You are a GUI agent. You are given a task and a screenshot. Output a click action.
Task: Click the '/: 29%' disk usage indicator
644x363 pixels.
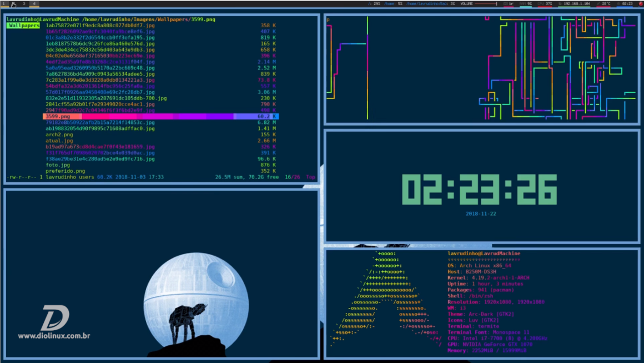click(x=374, y=3)
